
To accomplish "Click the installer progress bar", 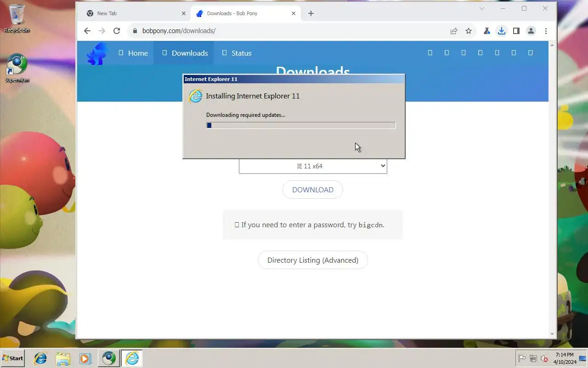I will coord(301,125).
